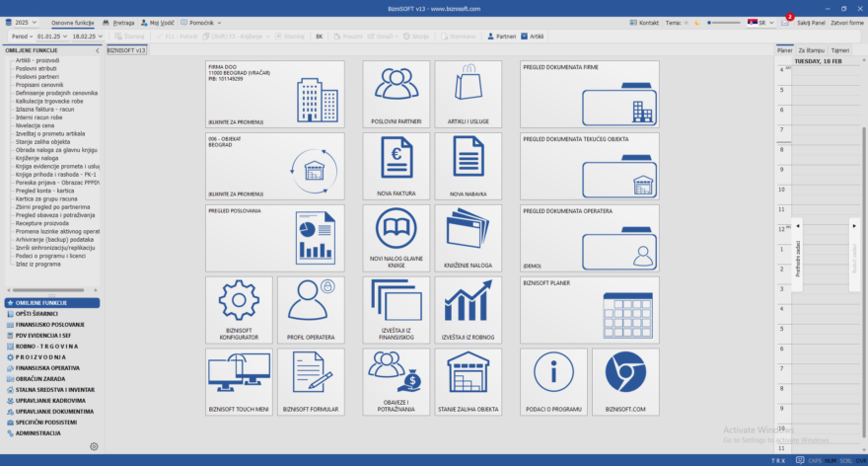Screen dimensions: 868x466
Task: Open the Pretraga menu
Action: (118, 22)
